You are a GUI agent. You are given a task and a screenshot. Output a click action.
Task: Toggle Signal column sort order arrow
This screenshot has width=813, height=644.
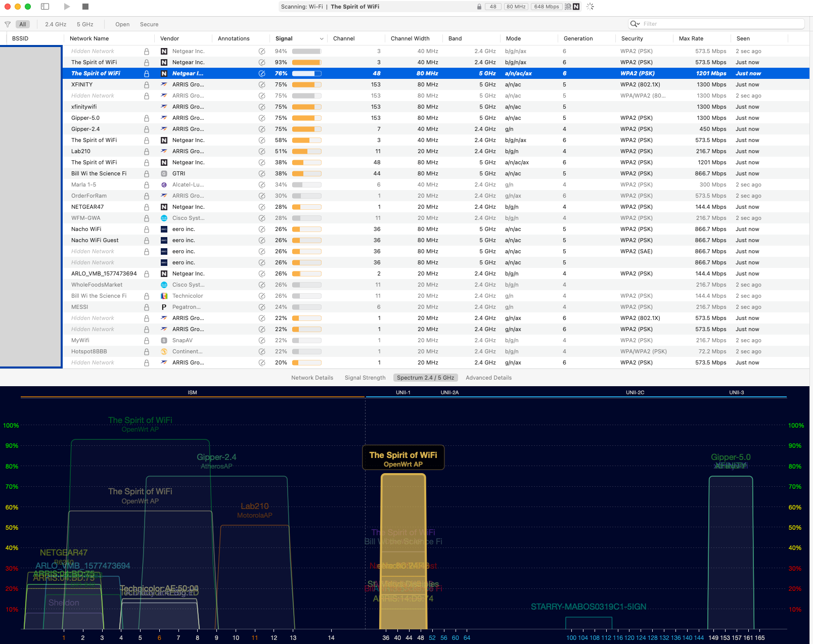(x=322, y=39)
